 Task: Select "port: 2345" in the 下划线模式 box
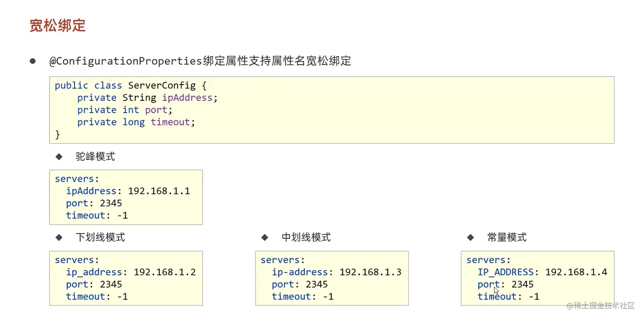point(94,285)
